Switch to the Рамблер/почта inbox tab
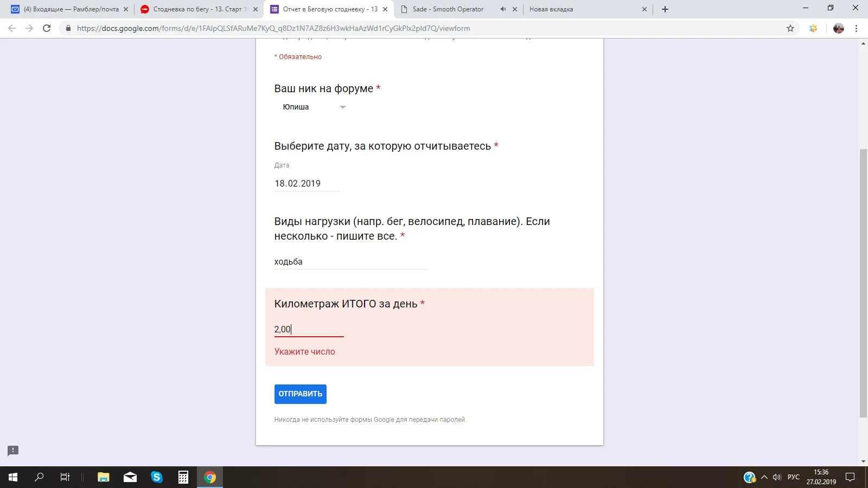The image size is (868, 488). (71, 9)
